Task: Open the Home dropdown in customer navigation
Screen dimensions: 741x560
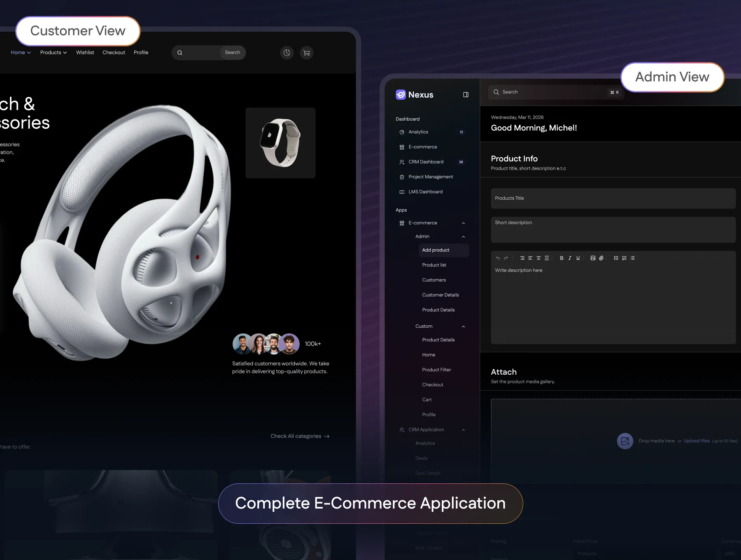Action: [21, 53]
